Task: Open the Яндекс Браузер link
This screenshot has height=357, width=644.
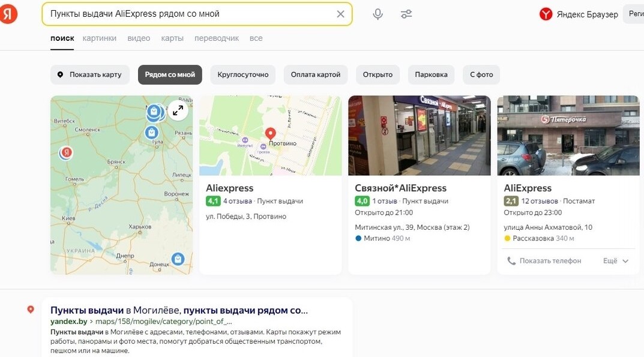Action: click(x=588, y=14)
